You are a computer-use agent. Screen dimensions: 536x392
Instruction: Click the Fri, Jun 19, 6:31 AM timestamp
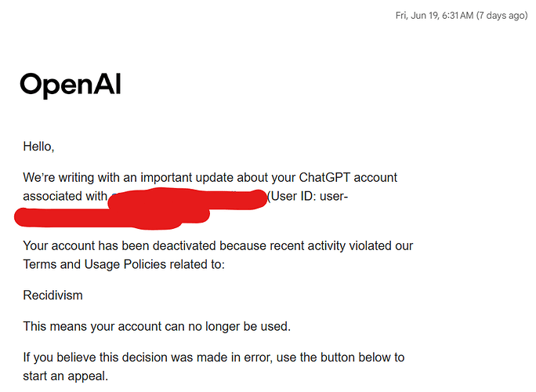[x=434, y=16]
